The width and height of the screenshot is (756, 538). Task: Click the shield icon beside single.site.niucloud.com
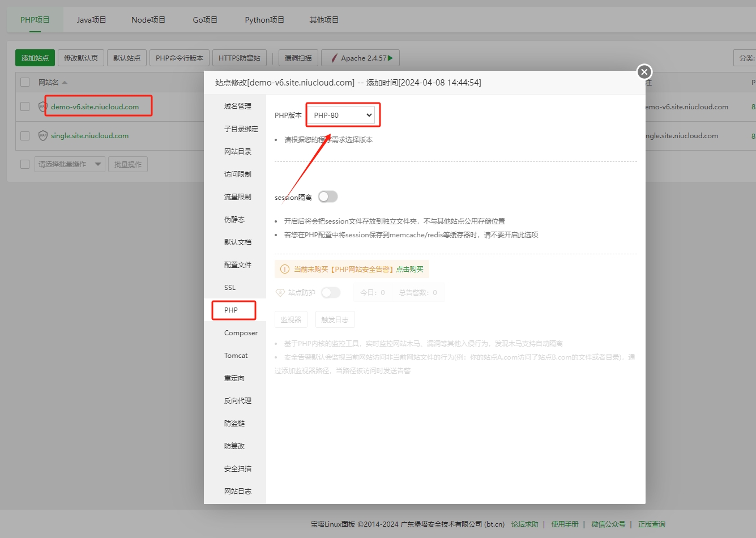click(42, 136)
